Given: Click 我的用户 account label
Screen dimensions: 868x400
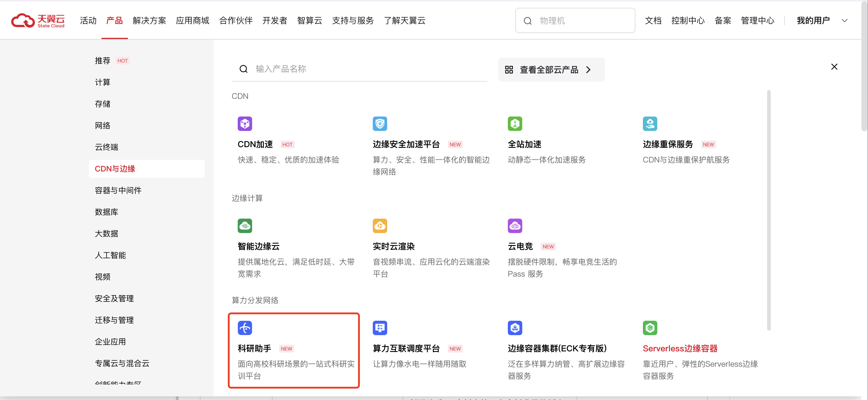Looking at the screenshot, I should 813,21.
